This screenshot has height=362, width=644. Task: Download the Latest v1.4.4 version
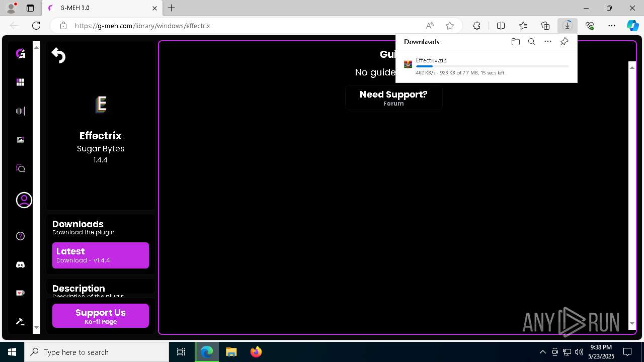click(101, 255)
